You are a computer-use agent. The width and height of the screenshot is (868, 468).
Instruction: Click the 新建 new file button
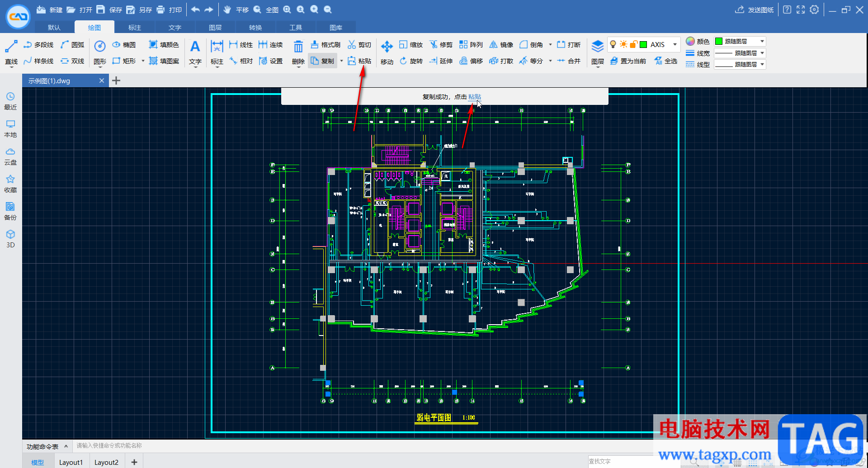coord(49,9)
